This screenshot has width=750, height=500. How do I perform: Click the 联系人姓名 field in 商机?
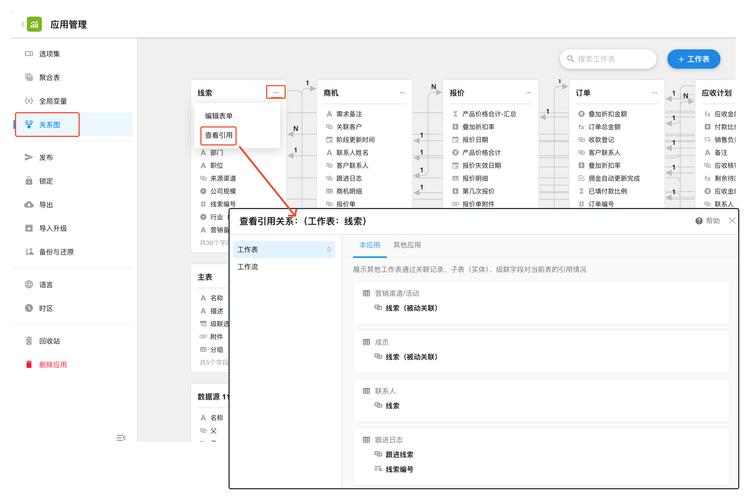(353, 153)
